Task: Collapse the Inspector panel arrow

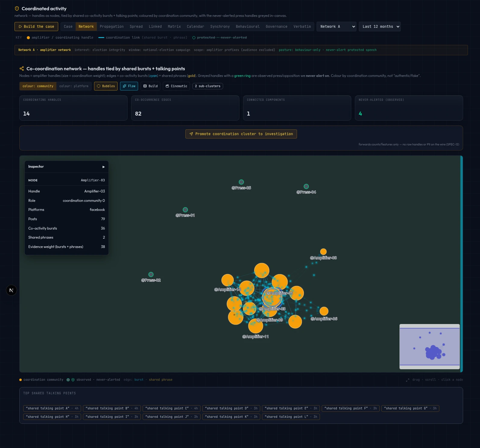Action: [103, 167]
